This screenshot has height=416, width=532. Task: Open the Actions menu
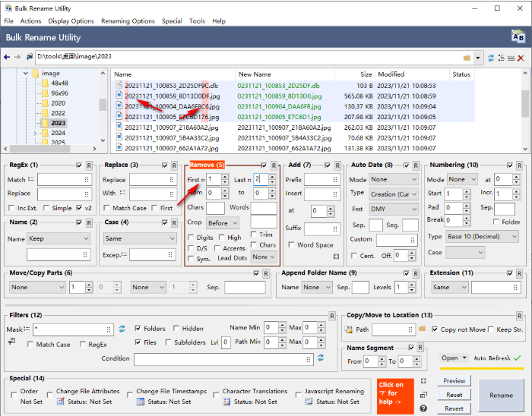(x=30, y=21)
